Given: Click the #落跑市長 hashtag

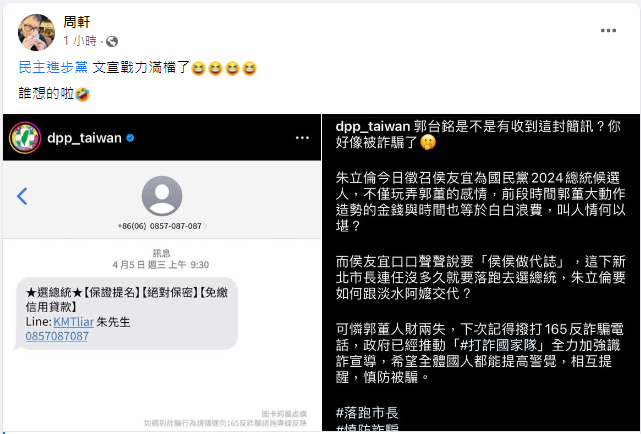Looking at the screenshot, I should coord(367,412).
